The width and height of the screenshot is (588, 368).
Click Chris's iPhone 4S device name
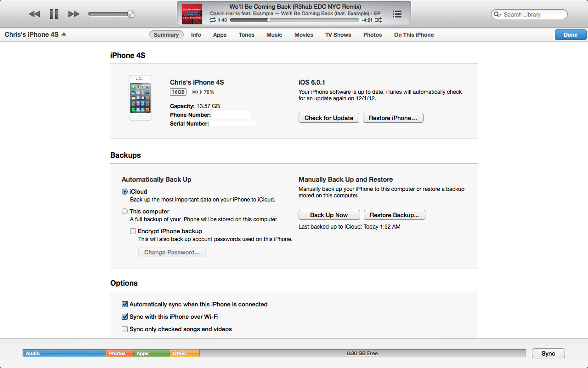coord(32,34)
